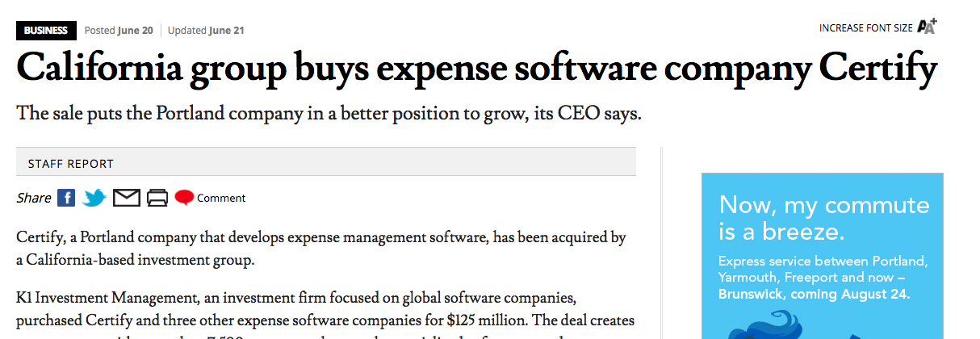Image resolution: width=980 pixels, height=339 pixels.
Task: Click the STAFF REPORT byline bar
Action: pos(326,161)
